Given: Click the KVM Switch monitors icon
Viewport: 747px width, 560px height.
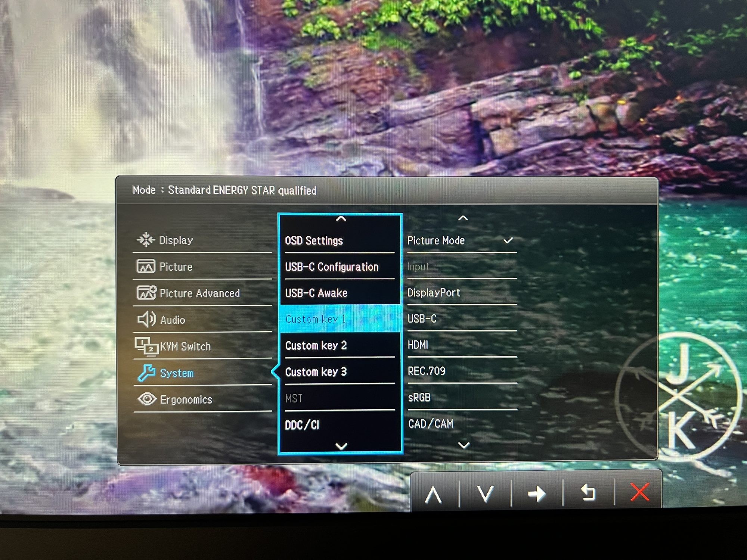Looking at the screenshot, I should tap(146, 346).
